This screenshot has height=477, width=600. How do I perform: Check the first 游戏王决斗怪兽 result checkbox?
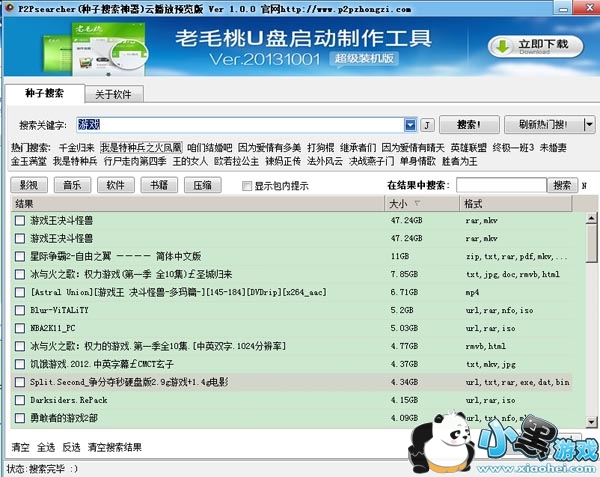[x=20, y=220]
